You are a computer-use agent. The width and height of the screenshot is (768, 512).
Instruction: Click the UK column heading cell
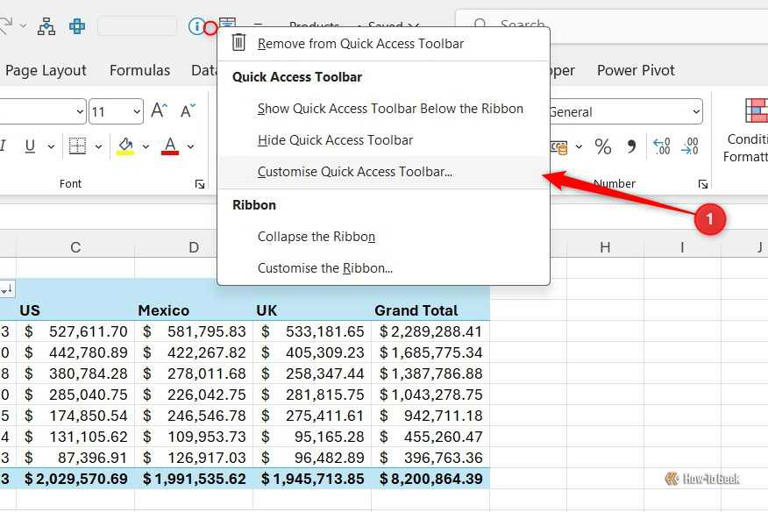(312, 310)
